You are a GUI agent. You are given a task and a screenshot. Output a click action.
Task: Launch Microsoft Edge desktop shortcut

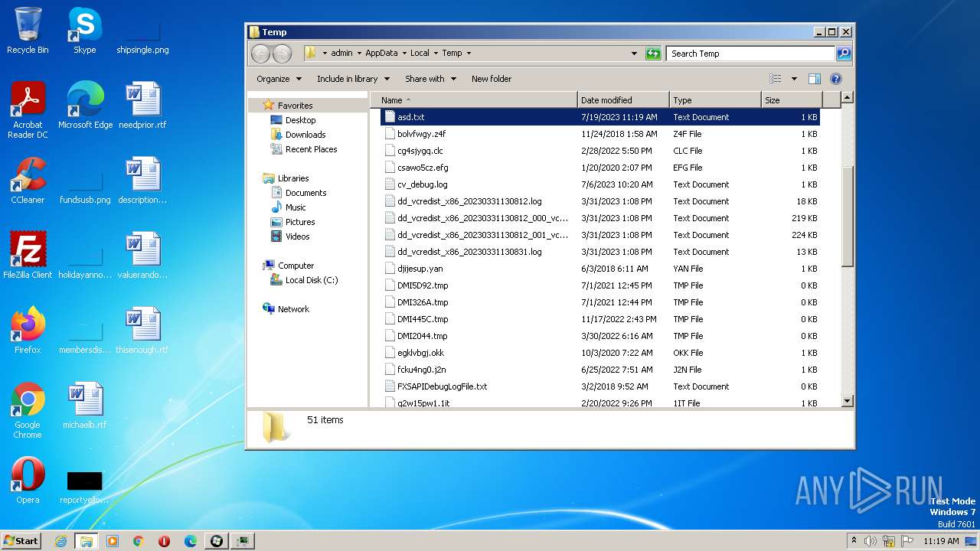pos(85,106)
